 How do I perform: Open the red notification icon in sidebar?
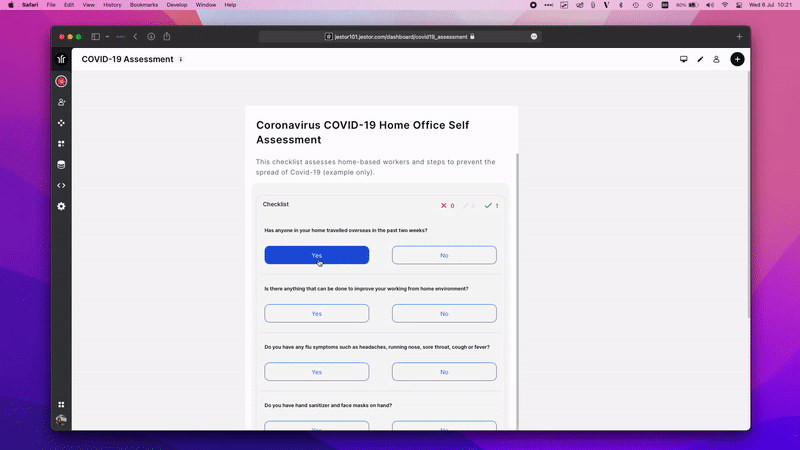point(61,81)
